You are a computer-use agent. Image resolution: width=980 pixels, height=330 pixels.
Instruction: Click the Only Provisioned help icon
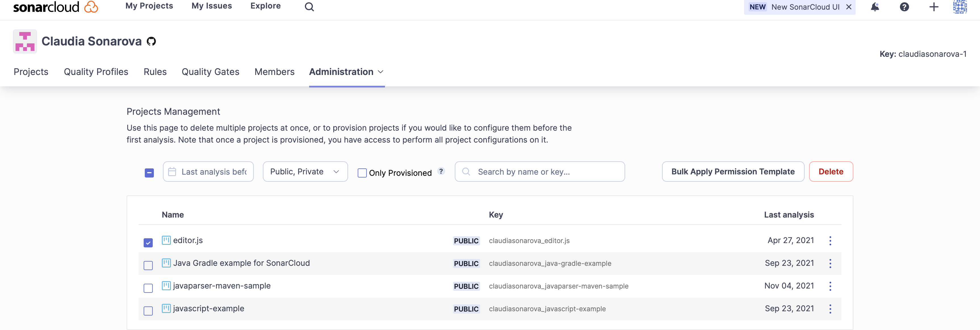[441, 171]
